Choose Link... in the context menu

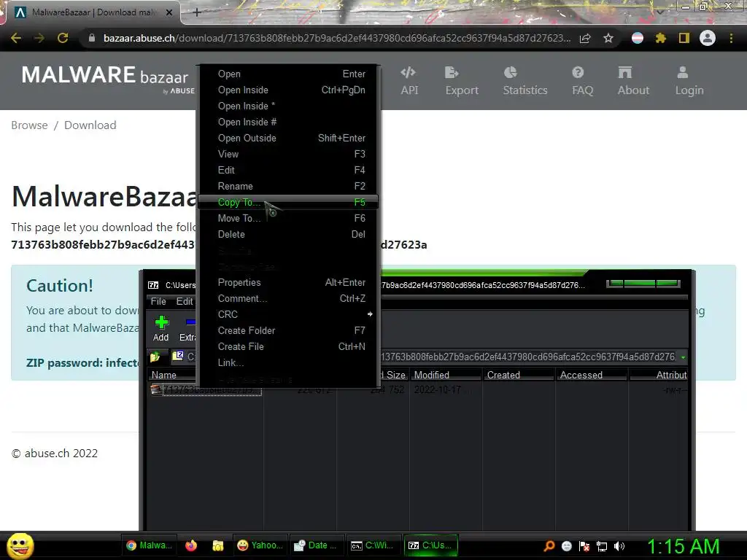(287, 363)
